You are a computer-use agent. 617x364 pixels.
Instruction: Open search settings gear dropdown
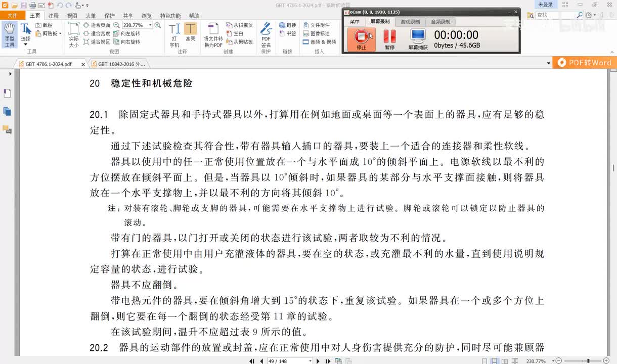[x=591, y=15]
